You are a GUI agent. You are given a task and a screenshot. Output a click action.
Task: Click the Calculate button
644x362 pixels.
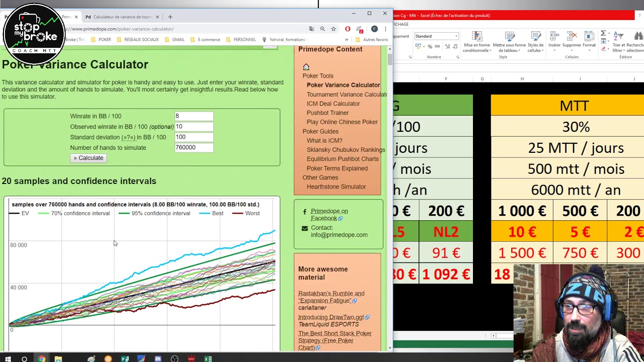[89, 158]
